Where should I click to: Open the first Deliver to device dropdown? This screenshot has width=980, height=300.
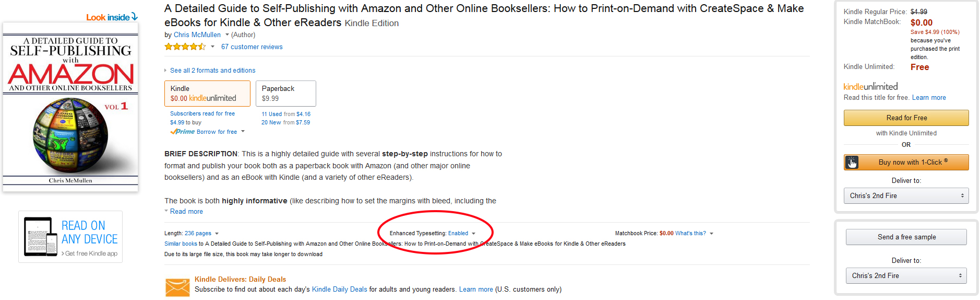point(906,195)
